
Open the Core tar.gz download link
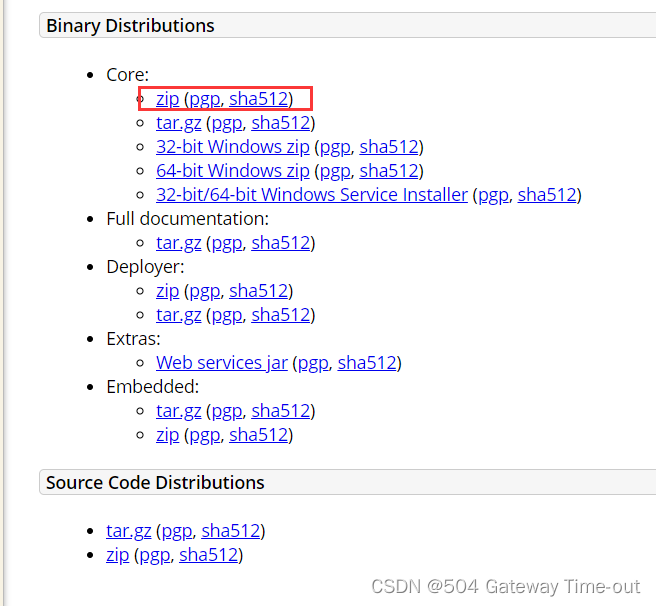[x=178, y=123]
